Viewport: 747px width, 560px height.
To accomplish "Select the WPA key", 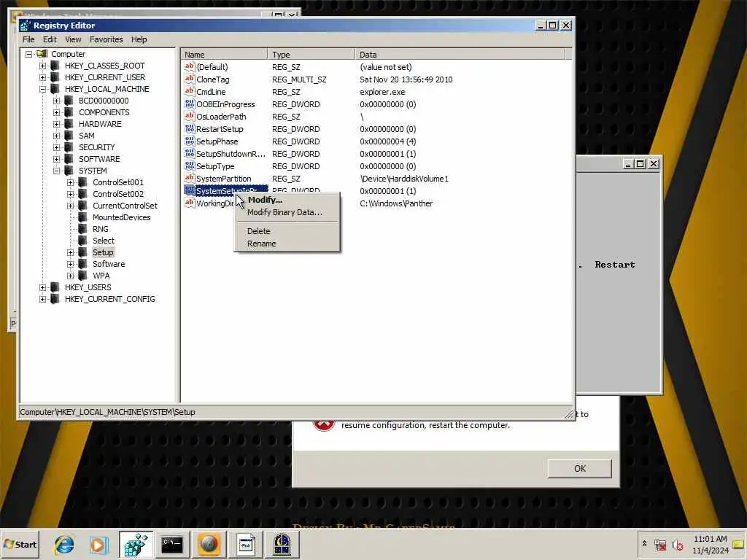I will coord(101,276).
